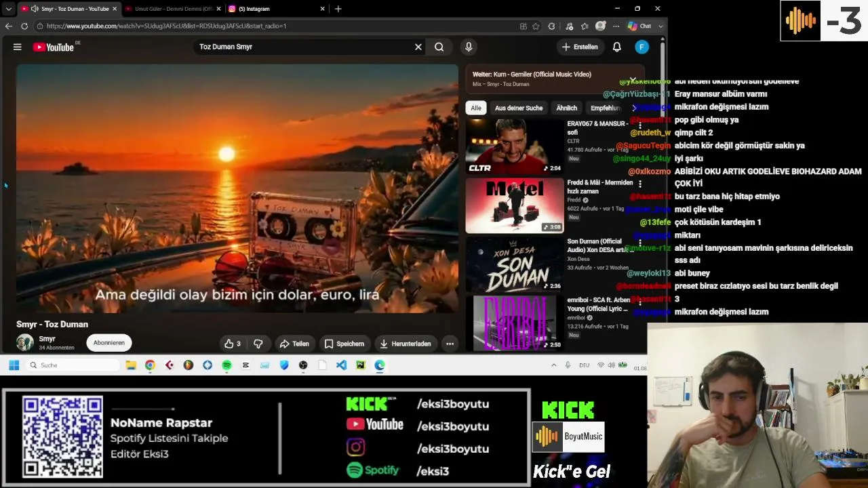Viewport: 868px width, 488px height.
Task: Open Microsoft Edge from the taskbar
Action: pos(380,365)
